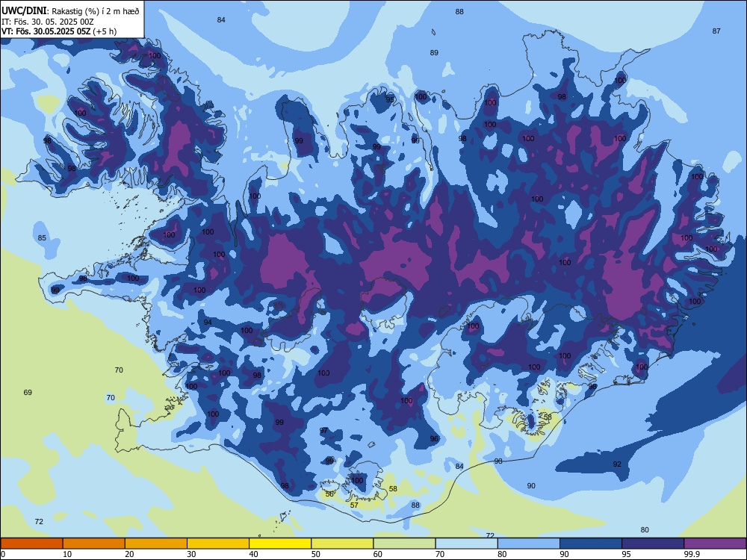
Task: Click the humidity value '95' on the map
Action: click(390, 99)
